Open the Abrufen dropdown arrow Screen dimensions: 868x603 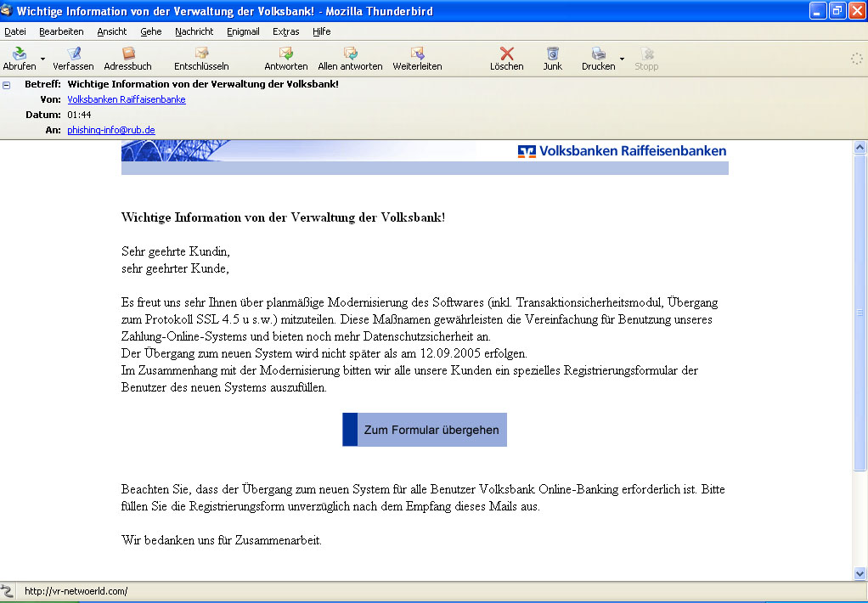43,59
